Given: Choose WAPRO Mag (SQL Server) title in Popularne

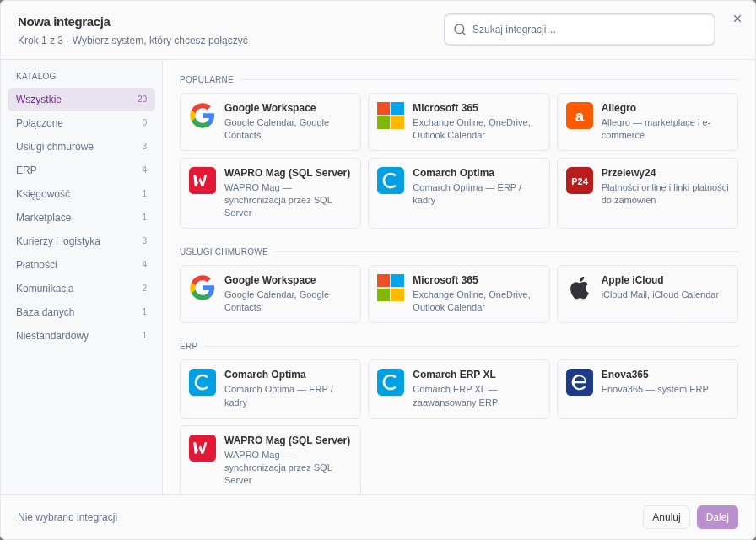Looking at the screenshot, I should click(288, 173).
